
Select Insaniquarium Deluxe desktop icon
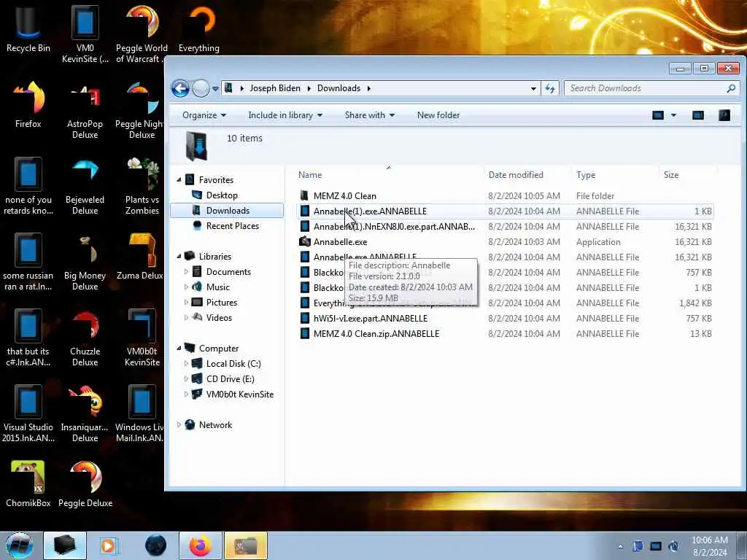point(85,413)
